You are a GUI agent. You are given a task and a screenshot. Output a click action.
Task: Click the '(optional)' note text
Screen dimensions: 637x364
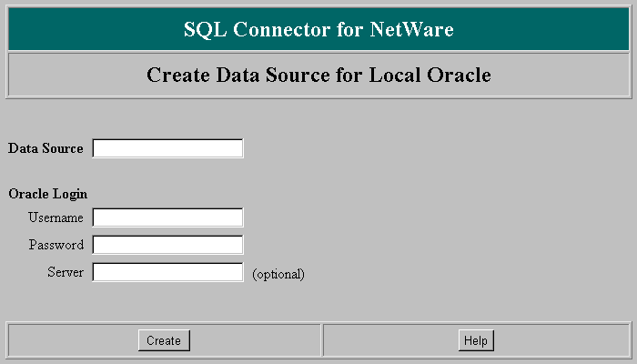[278, 274]
